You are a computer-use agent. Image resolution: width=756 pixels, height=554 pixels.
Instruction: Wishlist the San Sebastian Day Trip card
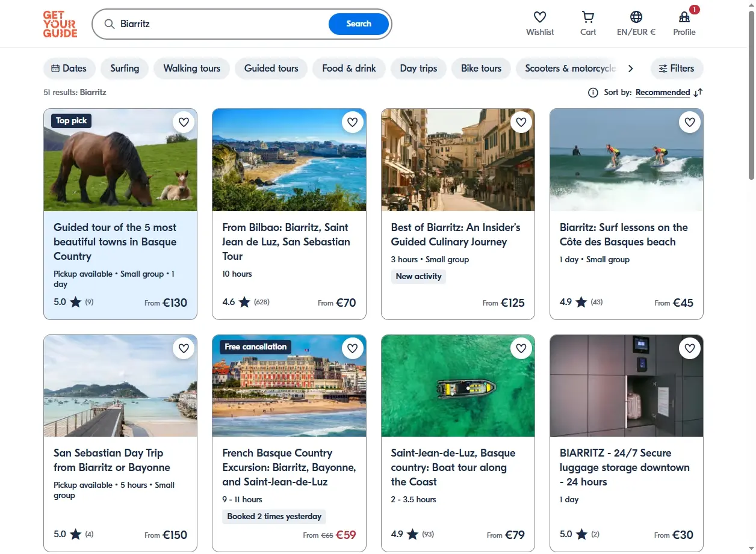pos(184,348)
